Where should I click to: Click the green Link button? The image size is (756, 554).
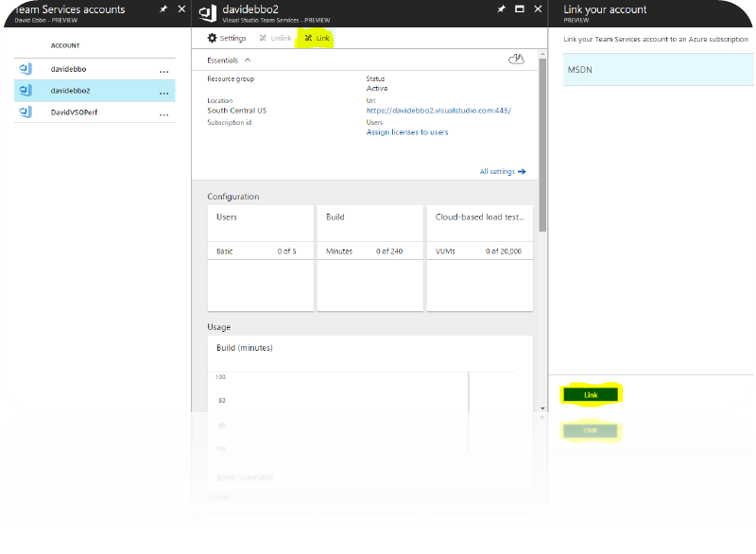pos(591,395)
